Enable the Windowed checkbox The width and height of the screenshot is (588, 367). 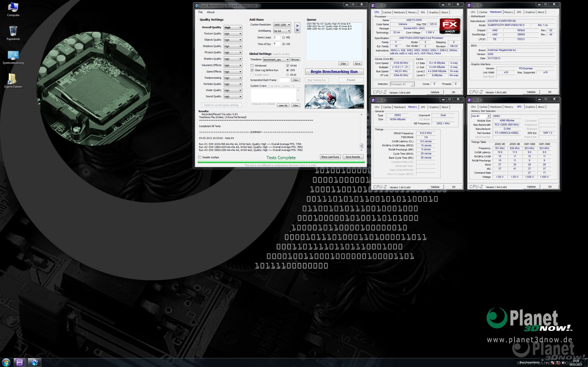252,66
